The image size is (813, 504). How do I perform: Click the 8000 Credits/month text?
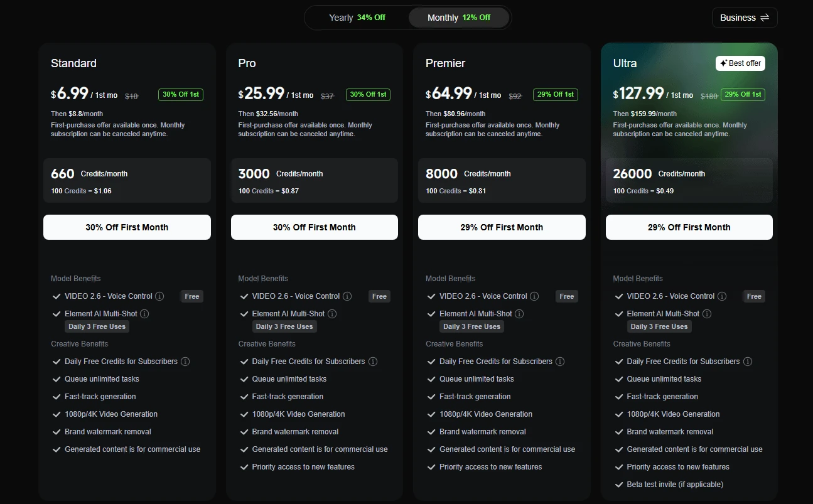pyautogui.click(x=468, y=174)
